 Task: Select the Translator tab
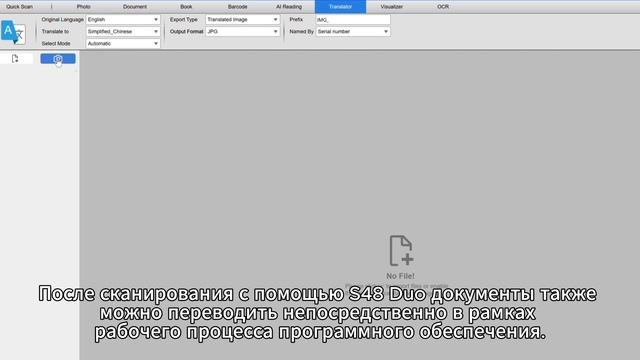(340, 7)
